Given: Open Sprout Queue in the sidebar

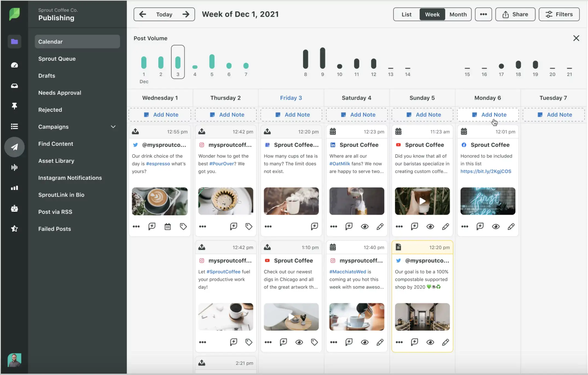Looking at the screenshot, I should coord(57,59).
